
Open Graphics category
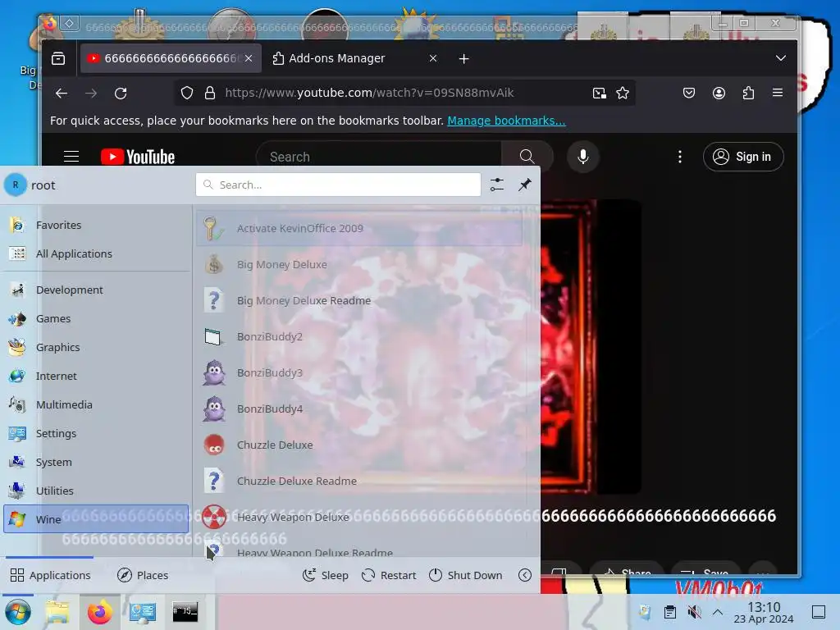[x=96, y=347]
